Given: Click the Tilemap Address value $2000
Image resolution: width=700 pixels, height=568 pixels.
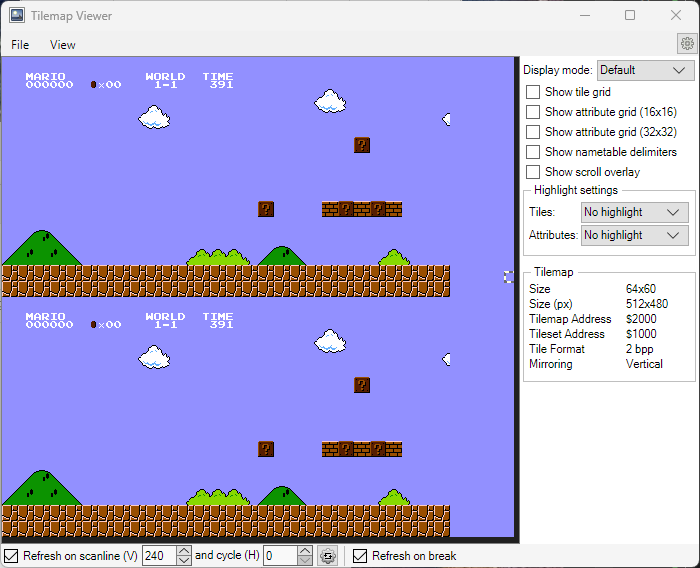Looking at the screenshot, I should (641, 319).
